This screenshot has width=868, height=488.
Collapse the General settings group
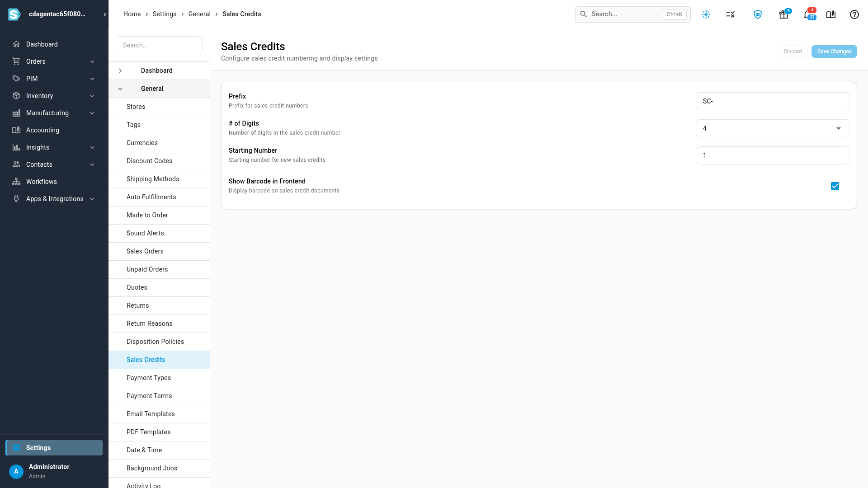[120, 89]
